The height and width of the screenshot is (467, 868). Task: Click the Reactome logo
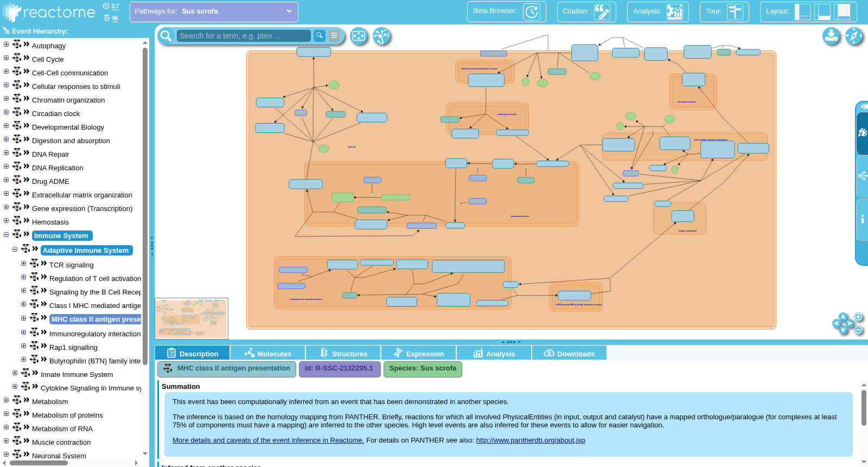pos(49,12)
